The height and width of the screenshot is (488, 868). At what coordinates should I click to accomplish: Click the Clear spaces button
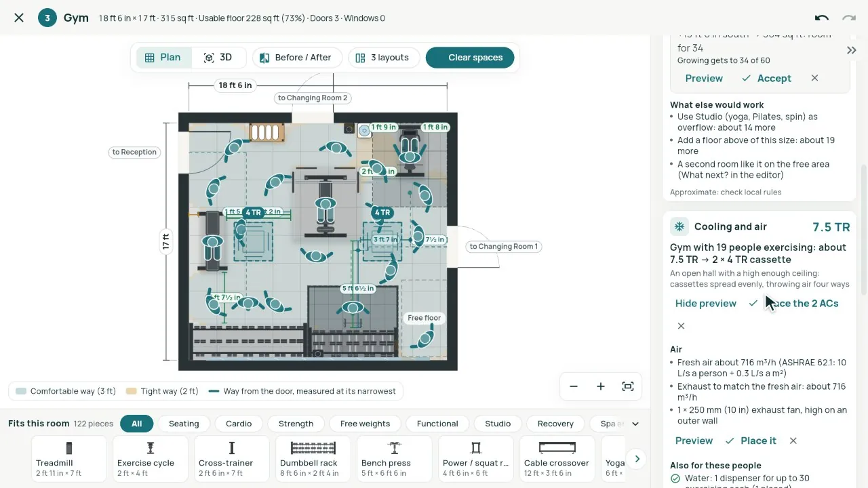[x=470, y=58]
